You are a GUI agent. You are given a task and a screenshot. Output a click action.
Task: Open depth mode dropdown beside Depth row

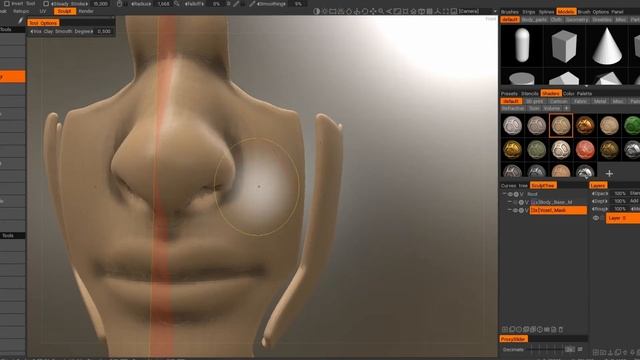tap(635, 201)
